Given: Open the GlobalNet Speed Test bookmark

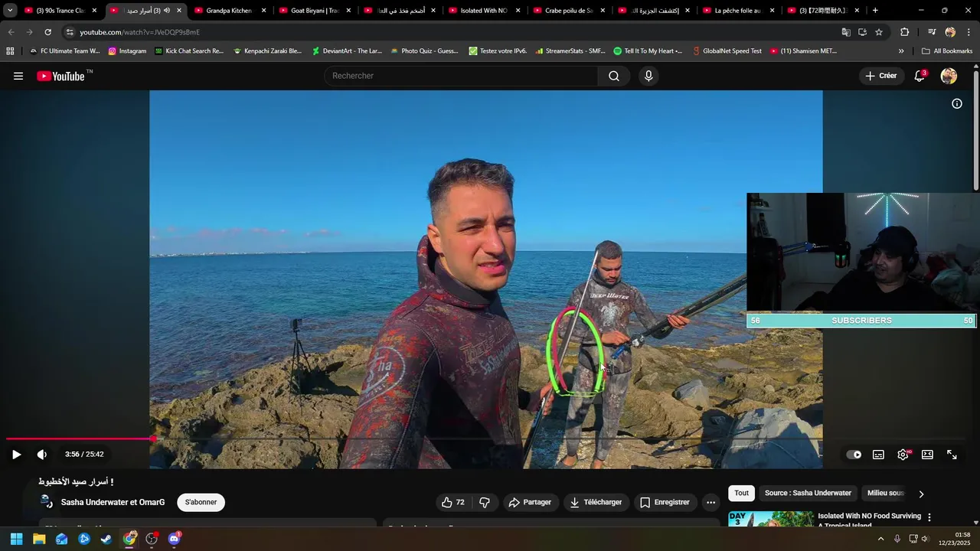Looking at the screenshot, I should [727, 51].
